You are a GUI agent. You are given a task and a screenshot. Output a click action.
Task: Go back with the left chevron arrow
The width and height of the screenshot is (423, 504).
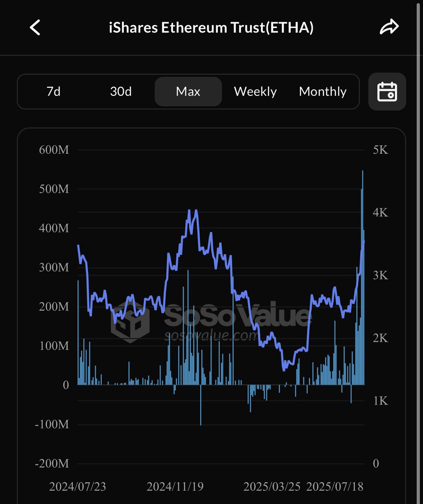click(35, 28)
